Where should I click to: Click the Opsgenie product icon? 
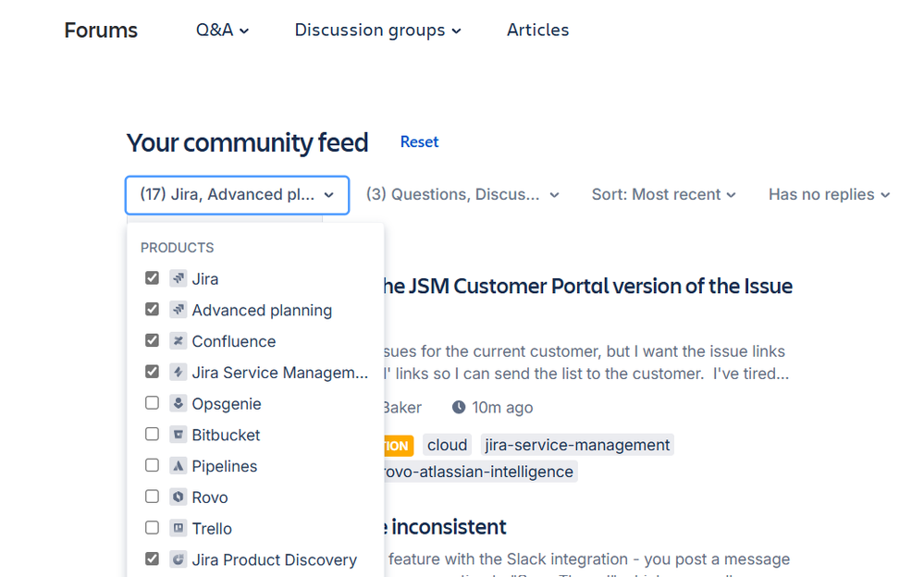point(179,403)
